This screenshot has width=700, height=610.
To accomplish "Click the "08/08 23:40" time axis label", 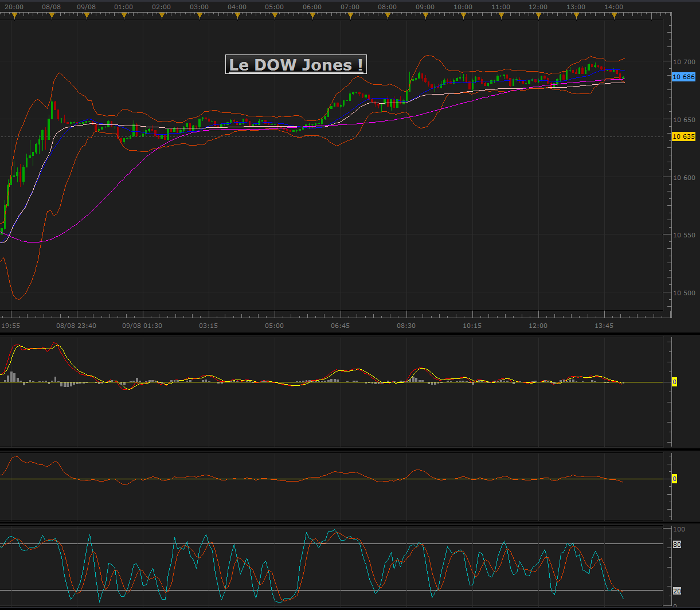I will point(76,326).
